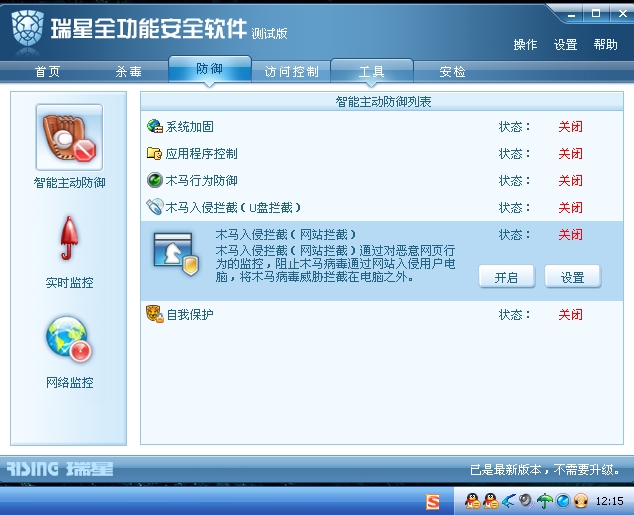Open the second QQ penguin tray icon
Viewport: 634px width, 515px height.
click(490, 501)
